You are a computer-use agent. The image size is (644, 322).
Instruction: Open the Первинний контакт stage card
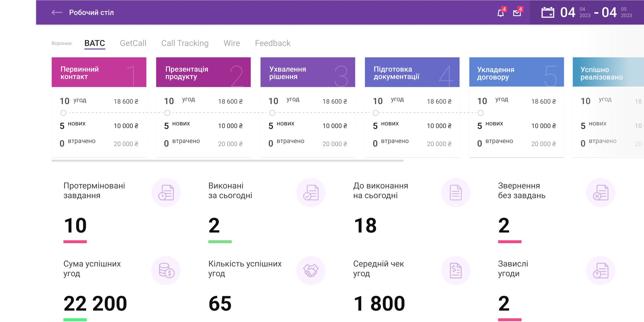tap(99, 72)
